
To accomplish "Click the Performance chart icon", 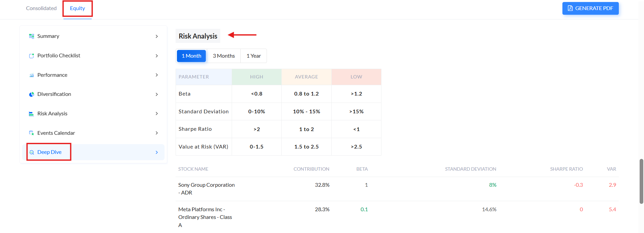I will (32, 75).
